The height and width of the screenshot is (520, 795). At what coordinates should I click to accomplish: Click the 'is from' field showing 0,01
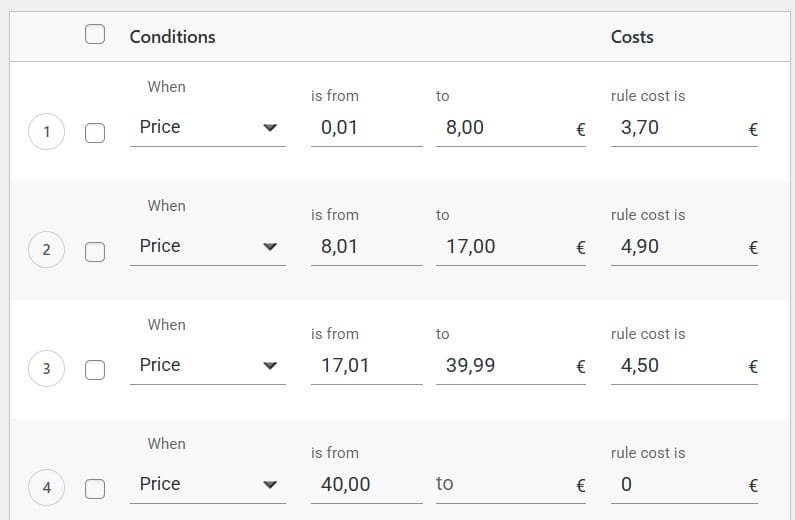(x=365, y=128)
